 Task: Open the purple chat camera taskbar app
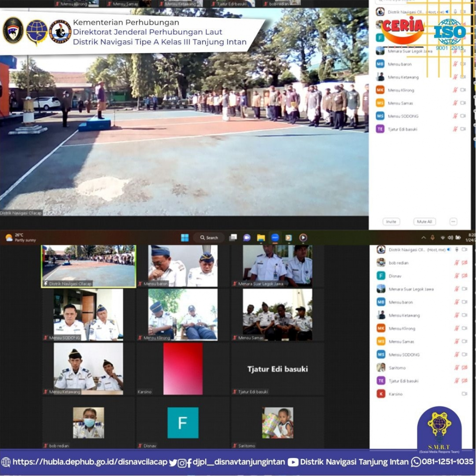tap(247, 238)
